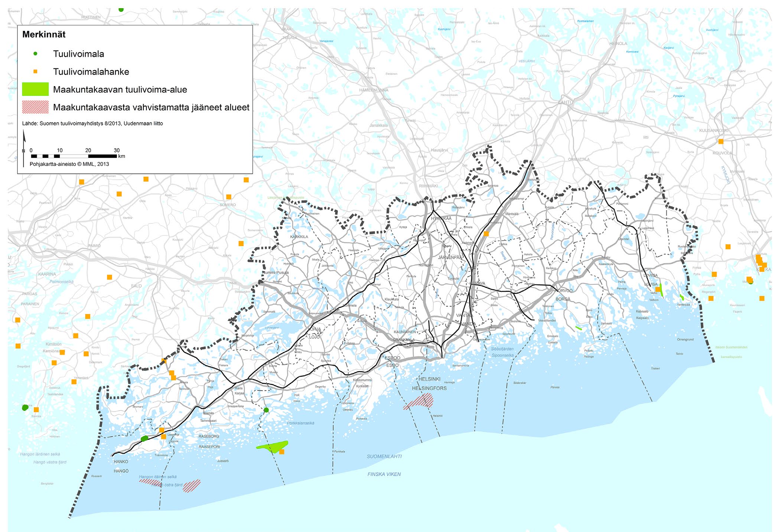Click the RASEBORG label
The width and height of the screenshot is (779, 532).
click(209, 437)
